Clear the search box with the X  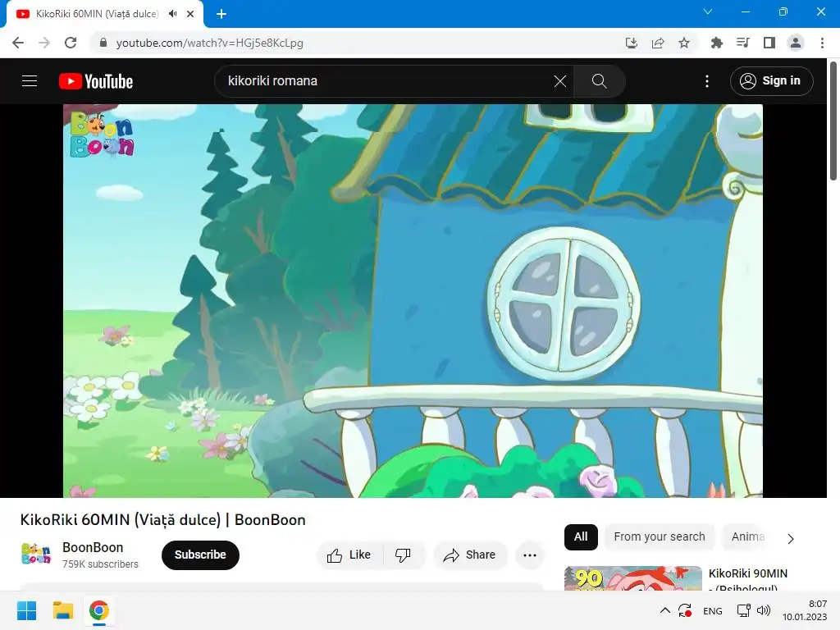coord(559,81)
